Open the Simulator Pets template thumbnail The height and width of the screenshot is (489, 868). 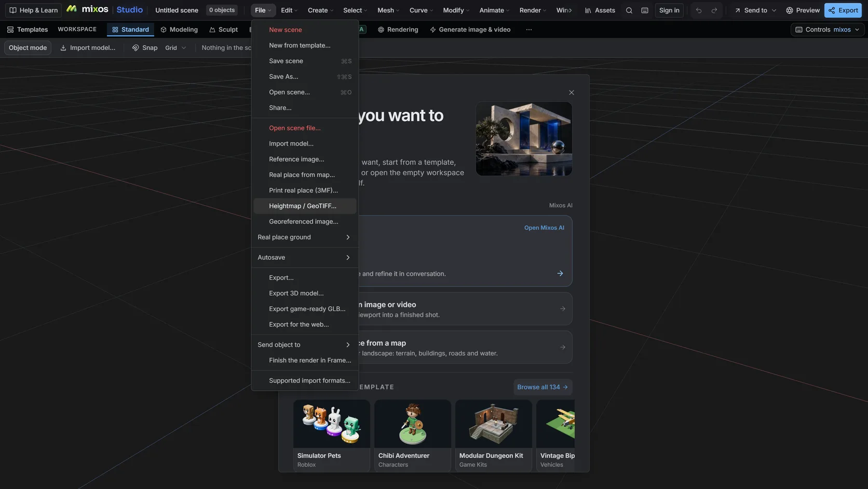pos(332,424)
